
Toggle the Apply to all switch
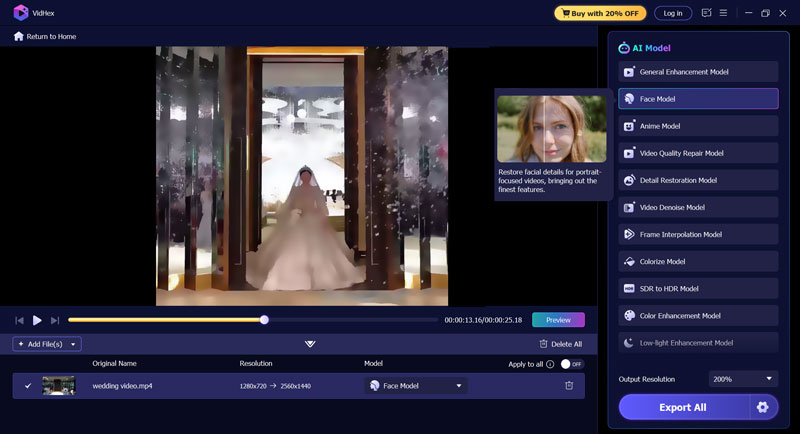click(x=571, y=364)
